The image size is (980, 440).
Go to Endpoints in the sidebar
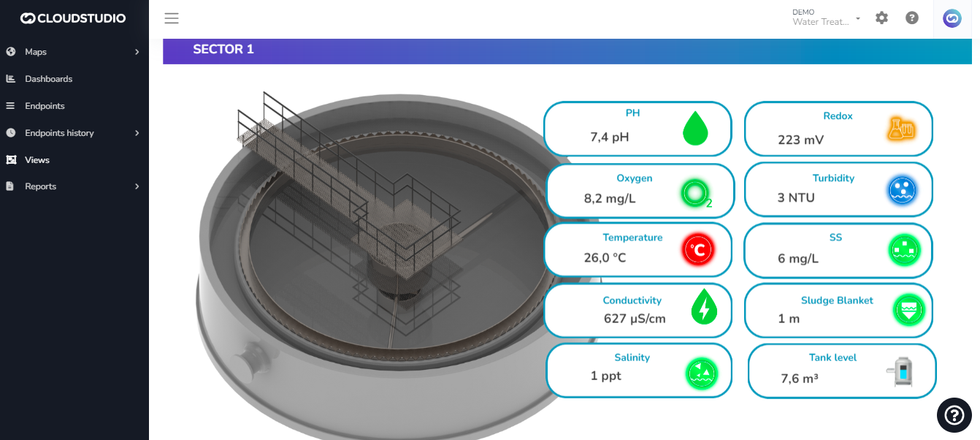point(45,106)
